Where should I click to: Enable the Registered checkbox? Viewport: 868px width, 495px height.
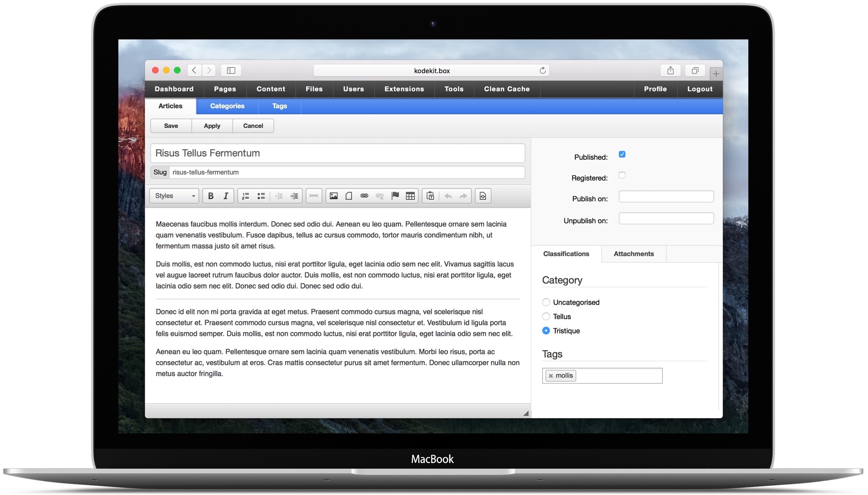coord(622,175)
